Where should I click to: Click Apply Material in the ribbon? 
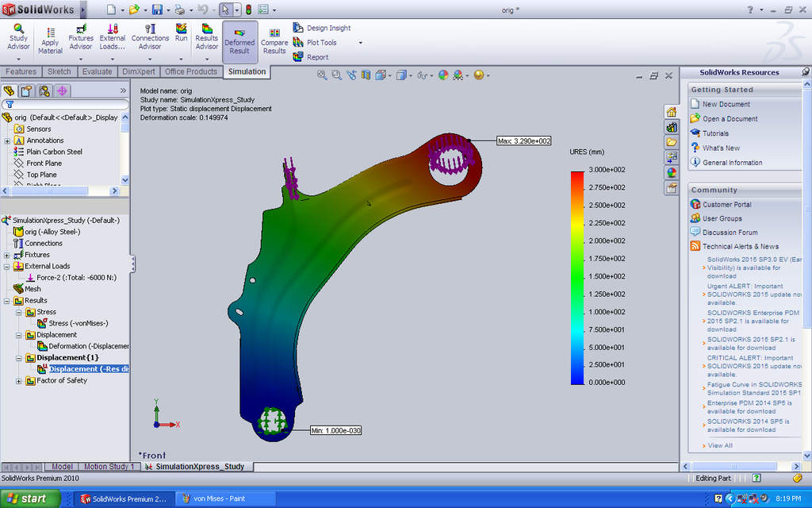(50, 41)
